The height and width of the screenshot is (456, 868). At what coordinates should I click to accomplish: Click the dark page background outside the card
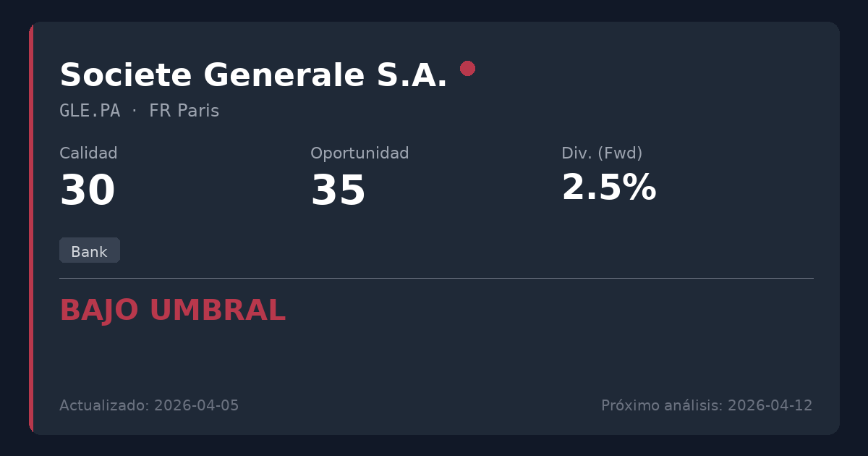coord(434,10)
